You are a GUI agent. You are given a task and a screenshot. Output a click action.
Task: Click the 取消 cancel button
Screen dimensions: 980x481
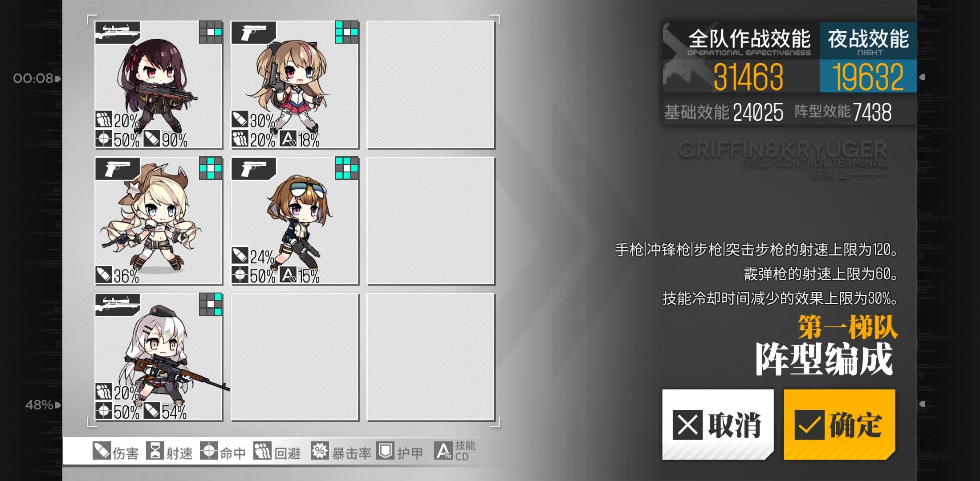coord(718,424)
